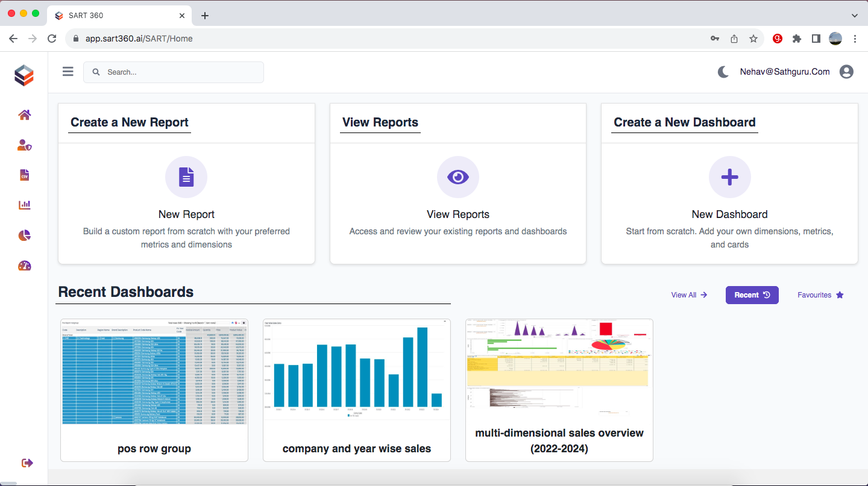Collapse the sidebar using the hamburger icon

[68, 70]
